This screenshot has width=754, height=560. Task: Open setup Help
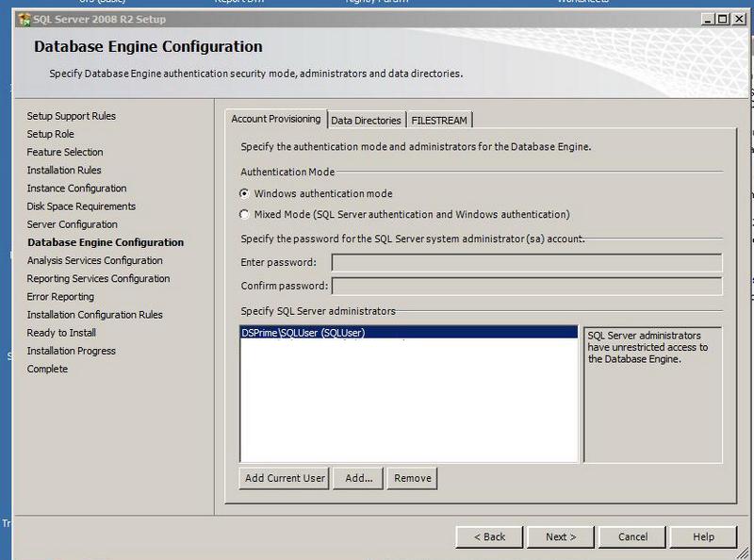703,537
